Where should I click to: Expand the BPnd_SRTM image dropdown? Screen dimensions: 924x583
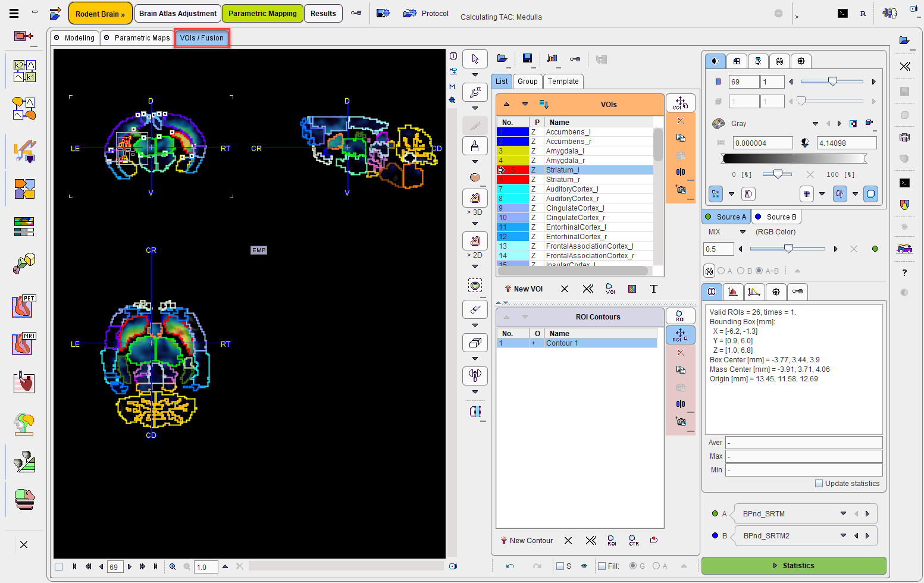843,513
